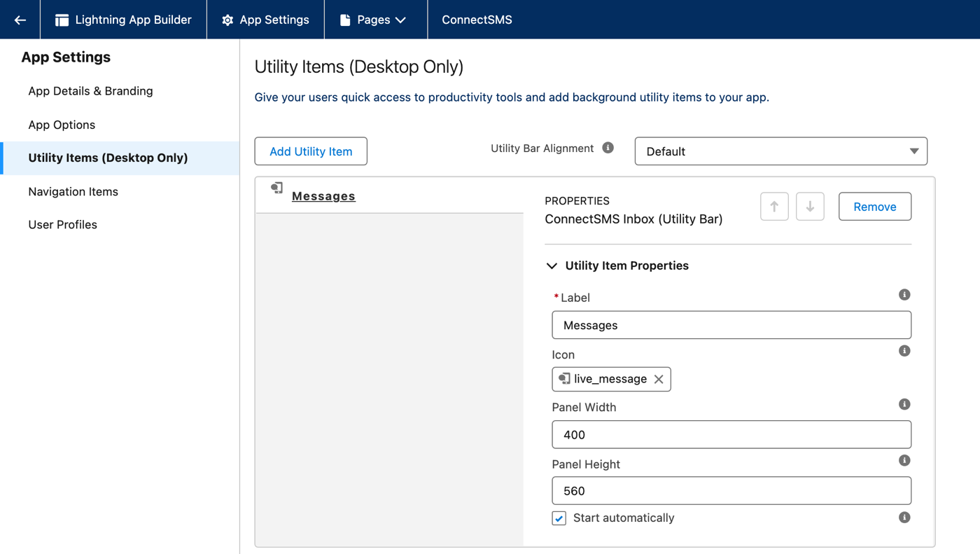Click the Start automatically info icon
The image size is (980, 554).
[904, 518]
